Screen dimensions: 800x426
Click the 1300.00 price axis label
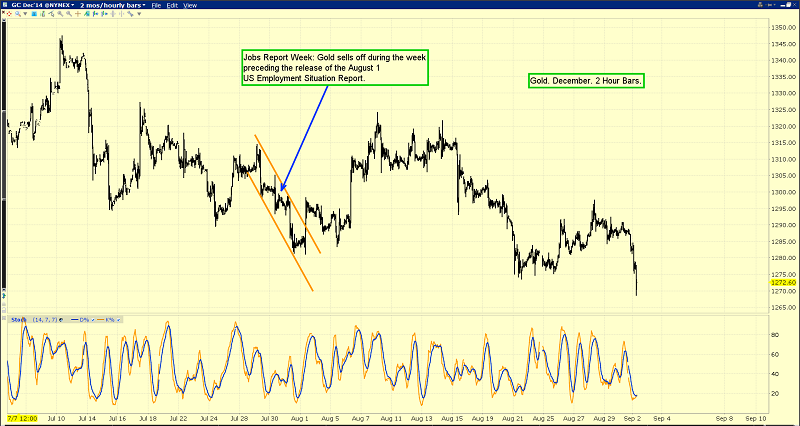785,192
